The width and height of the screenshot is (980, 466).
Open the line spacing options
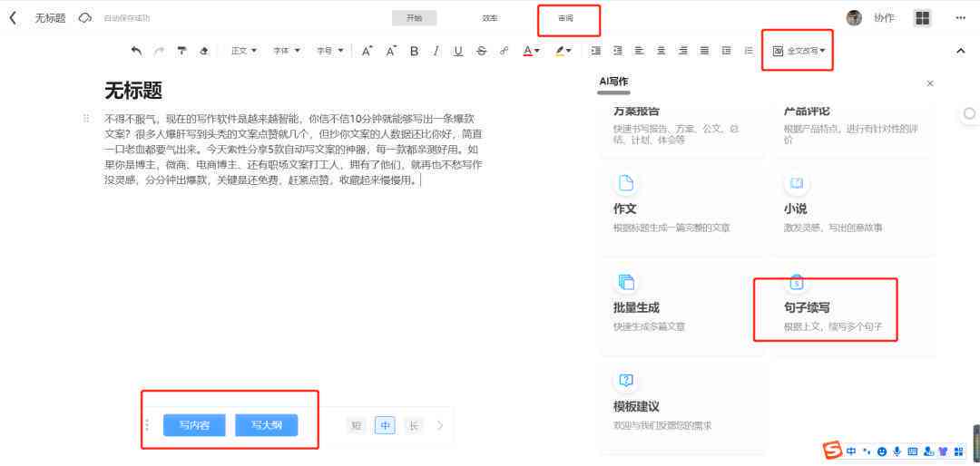748,51
